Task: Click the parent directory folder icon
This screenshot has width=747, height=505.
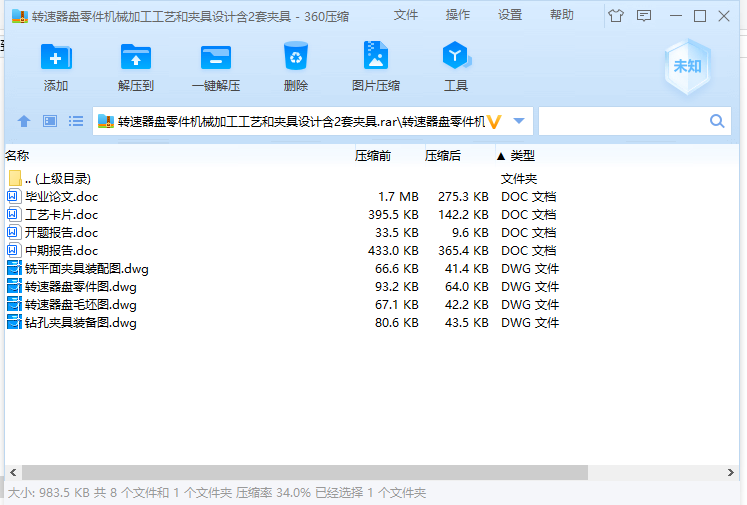Action: point(15,178)
